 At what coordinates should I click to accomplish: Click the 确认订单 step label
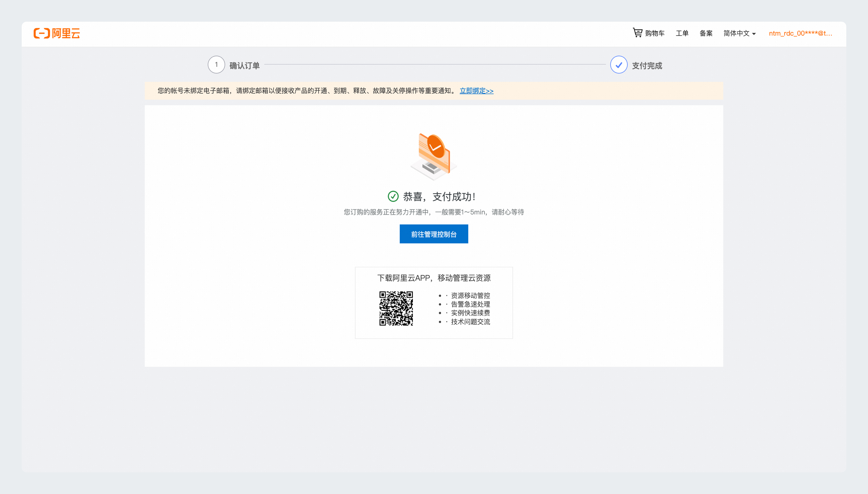point(244,65)
